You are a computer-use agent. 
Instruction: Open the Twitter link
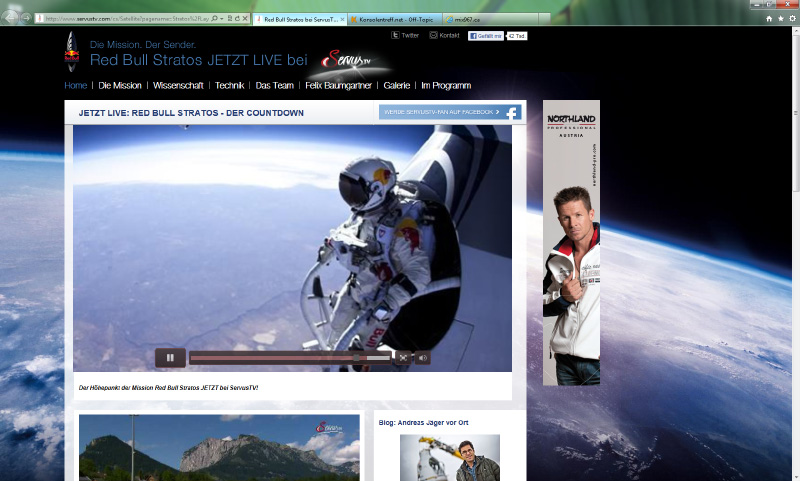405,35
